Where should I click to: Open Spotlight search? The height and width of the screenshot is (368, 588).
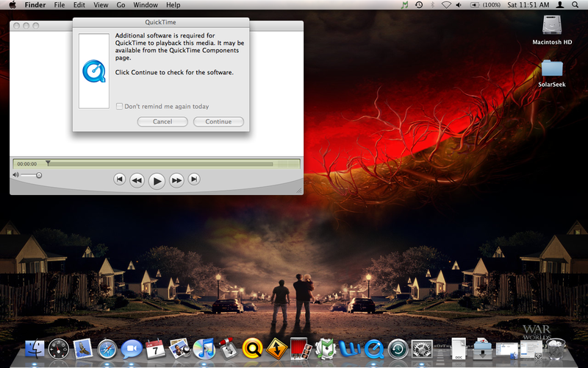tap(575, 5)
